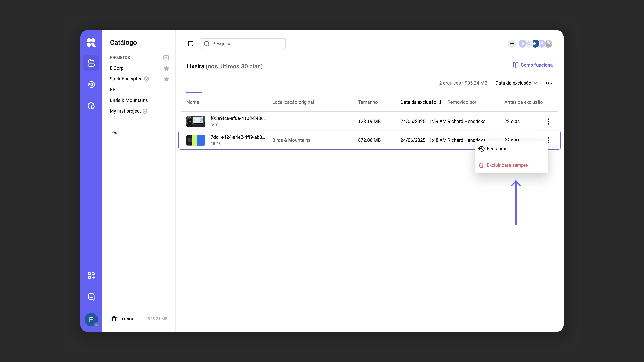Click the Catálogo heading
This screenshot has width=644, height=362.
click(x=123, y=42)
